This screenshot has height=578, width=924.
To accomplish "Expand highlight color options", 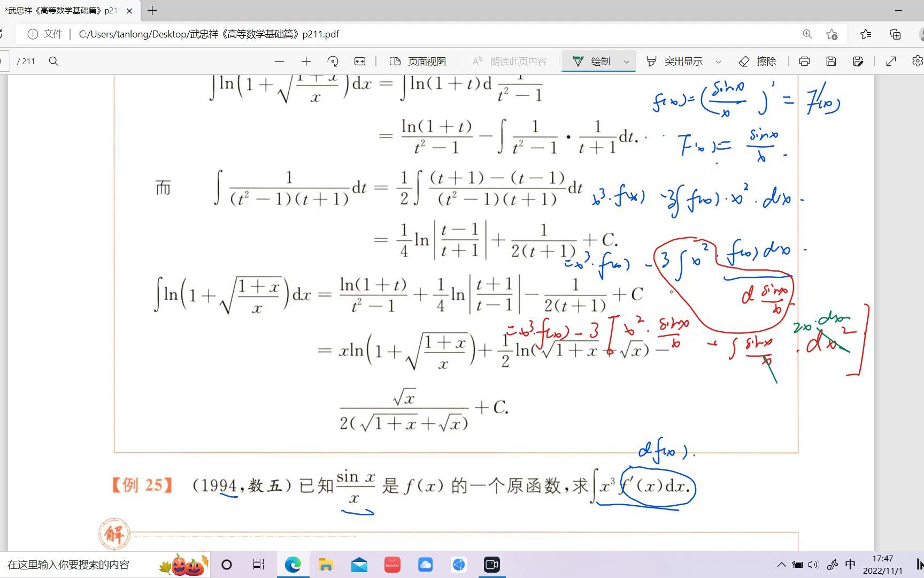I will (x=718, y=62).
